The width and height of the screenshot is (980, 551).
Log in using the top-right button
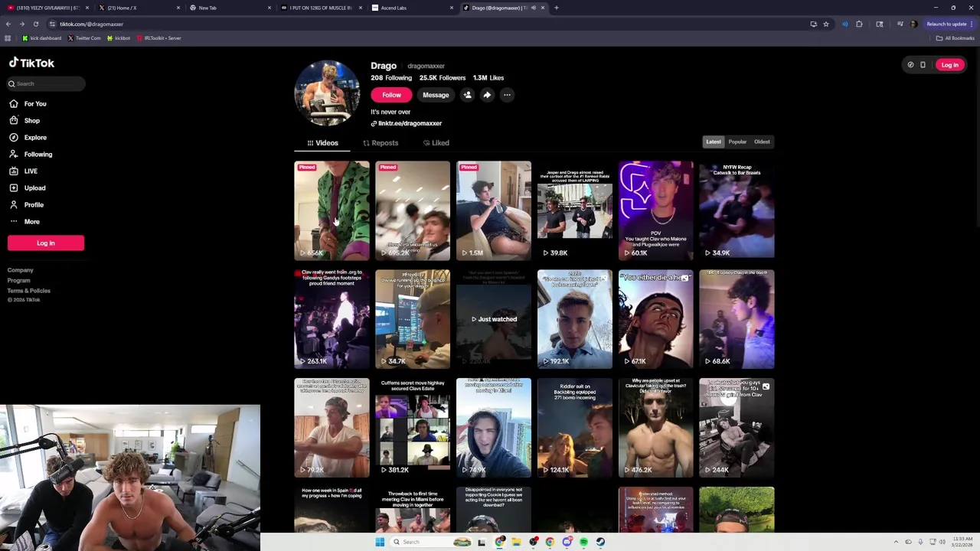click(x=949, y=65)
